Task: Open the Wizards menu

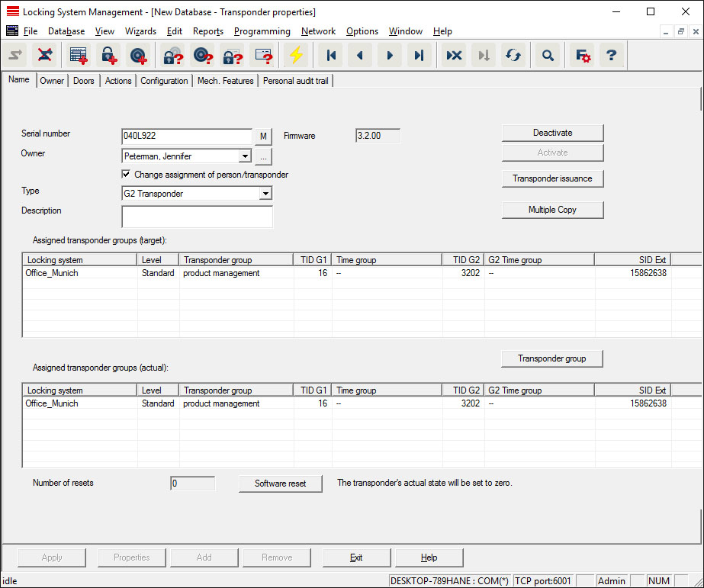Action: click(x=140, y=31)
